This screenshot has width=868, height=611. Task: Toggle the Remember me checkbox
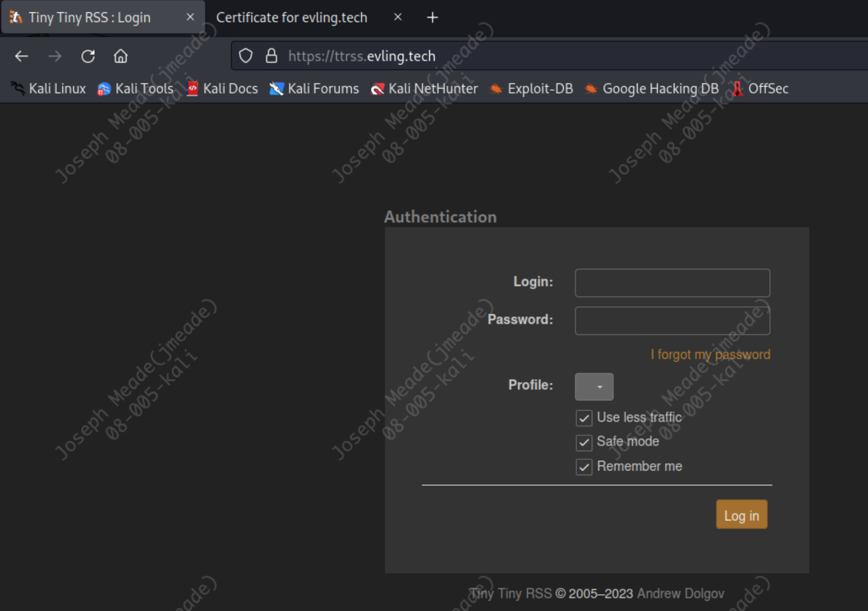point(584,466)
